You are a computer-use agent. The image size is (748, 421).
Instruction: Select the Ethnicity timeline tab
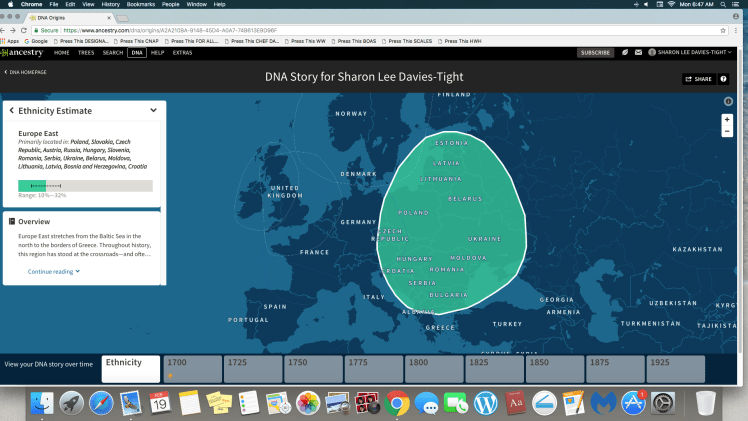click(131, 367)
